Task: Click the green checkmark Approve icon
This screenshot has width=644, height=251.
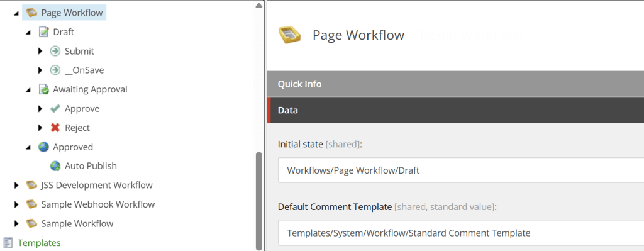Action: click(x=55, y=108)
